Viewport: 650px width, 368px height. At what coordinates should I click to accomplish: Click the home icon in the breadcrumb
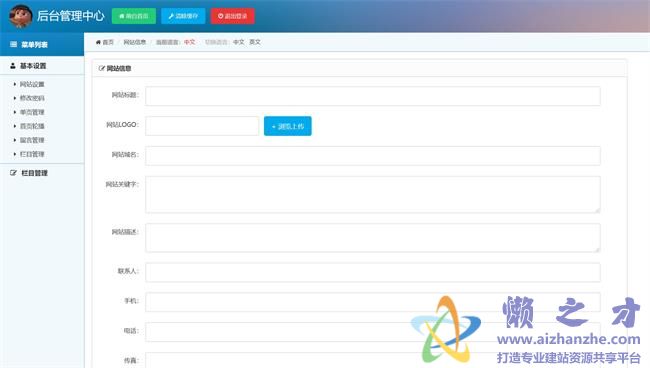tap(98, 42)
